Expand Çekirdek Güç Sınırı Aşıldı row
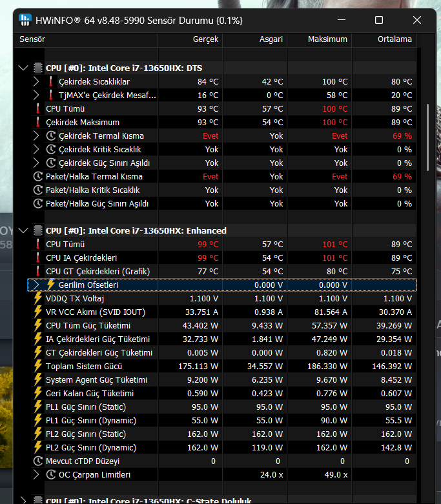The width and height of the screenshot is (441, 504). (x=36, y=163)
